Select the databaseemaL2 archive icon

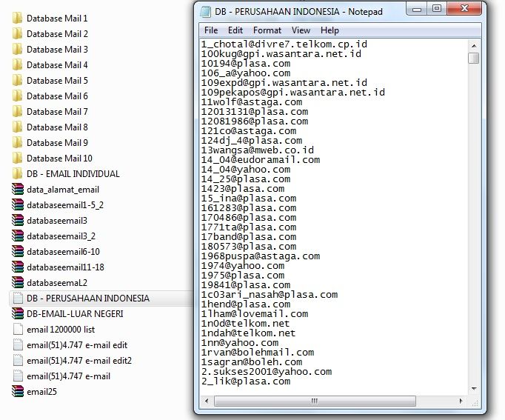click(x=18, y=282)
